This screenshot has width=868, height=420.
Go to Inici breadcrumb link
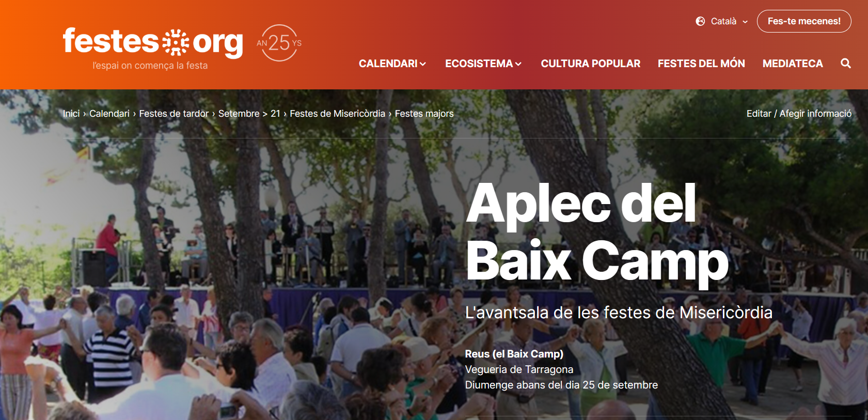point(71,114)
